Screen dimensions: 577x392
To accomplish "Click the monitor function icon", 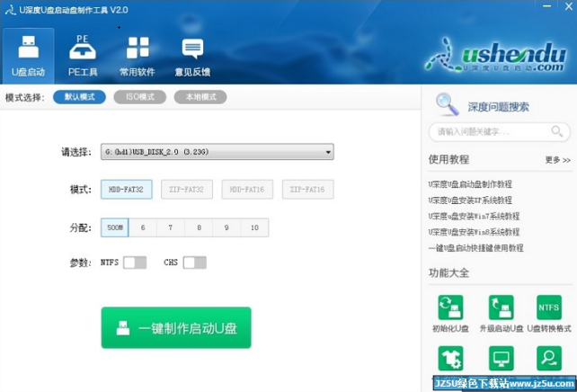I will (x=501, y=358).
